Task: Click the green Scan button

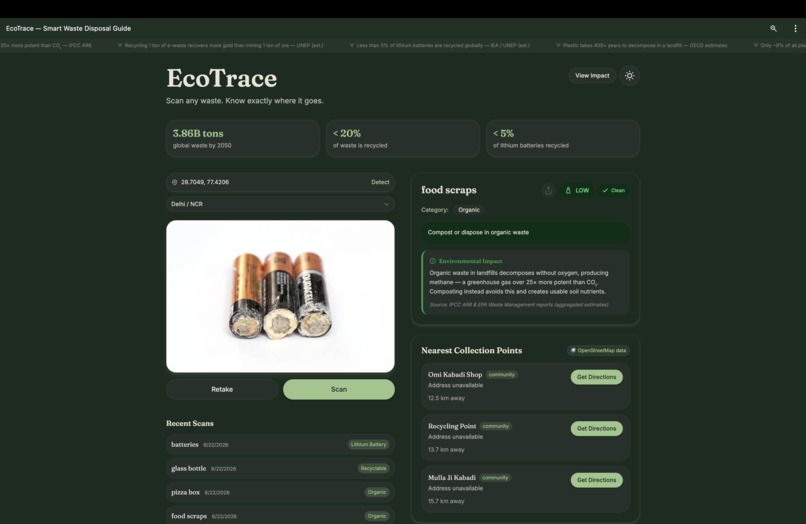Action: (x=339, y=389)
